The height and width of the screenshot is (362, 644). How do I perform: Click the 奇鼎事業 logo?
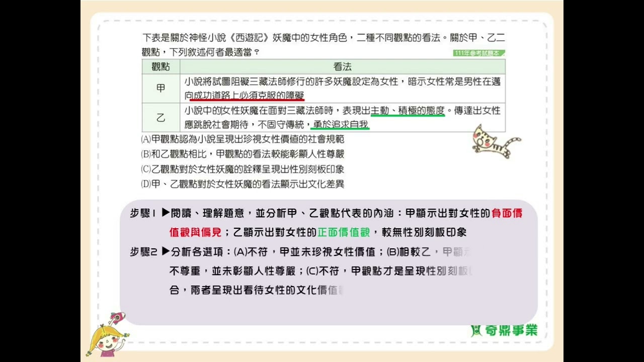504,330
